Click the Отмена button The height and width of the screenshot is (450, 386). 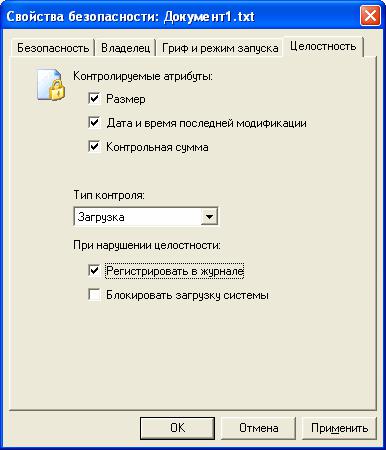[x=259, y=428]
